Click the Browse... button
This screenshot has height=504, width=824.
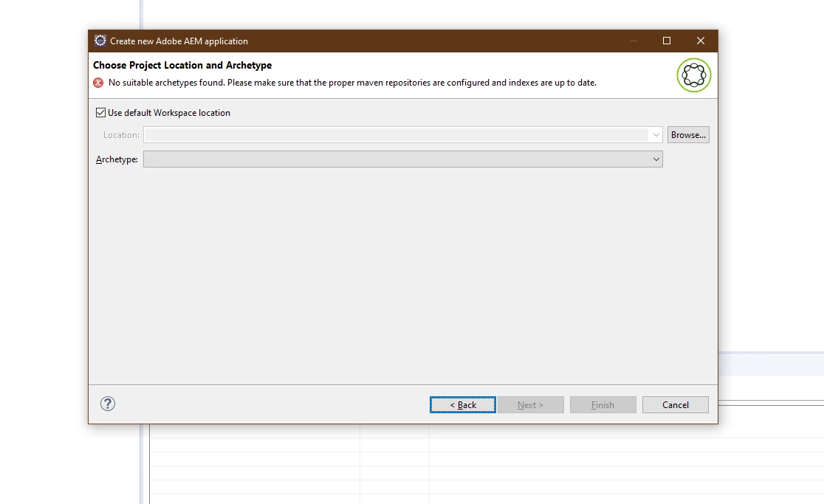click(x=688, y=135)
